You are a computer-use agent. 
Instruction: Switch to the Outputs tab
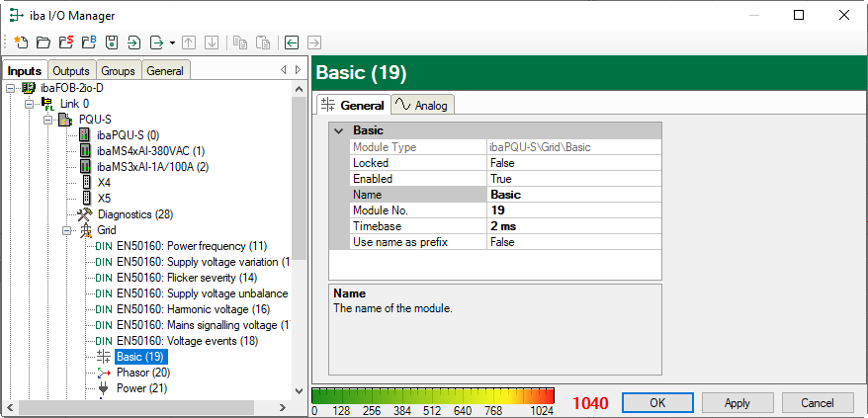pyautogui.click(x=71, y=71)
